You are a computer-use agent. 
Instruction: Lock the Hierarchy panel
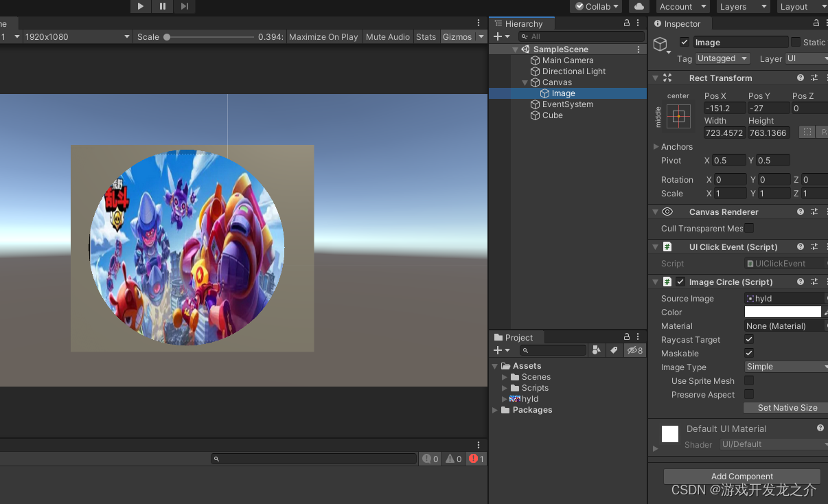click(627, 23)
